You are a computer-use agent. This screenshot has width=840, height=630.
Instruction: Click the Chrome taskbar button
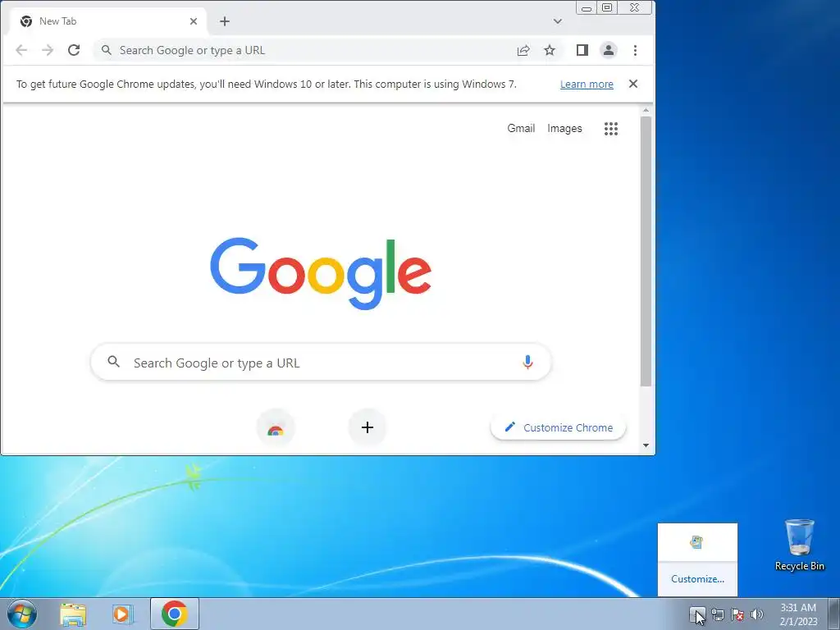coord(175,614)
